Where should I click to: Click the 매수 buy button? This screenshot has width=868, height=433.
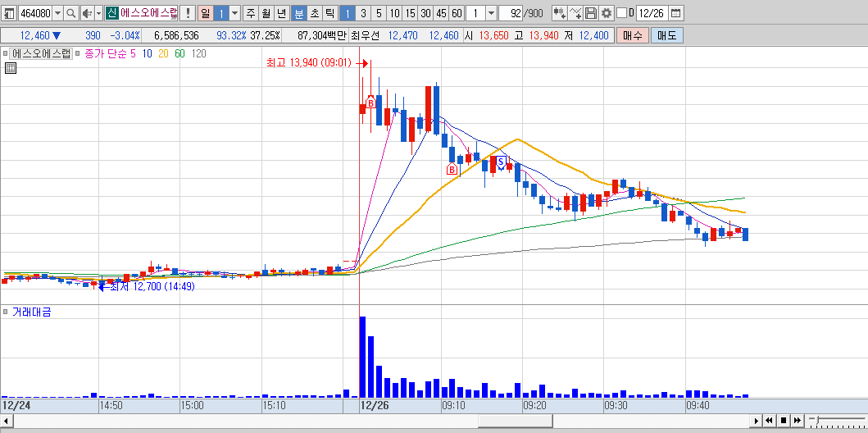632,35
